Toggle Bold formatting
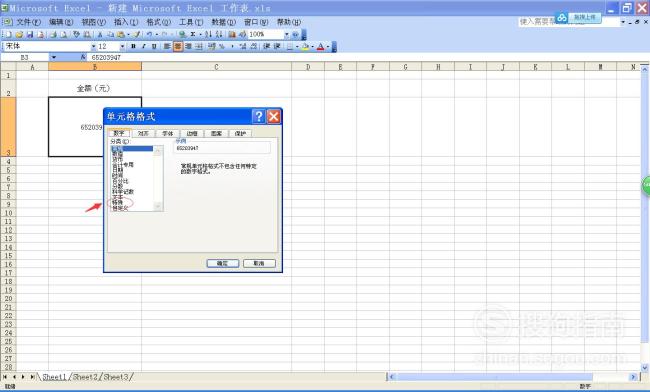Viewport: 650px width, 392px height. [x=133, y=46]
